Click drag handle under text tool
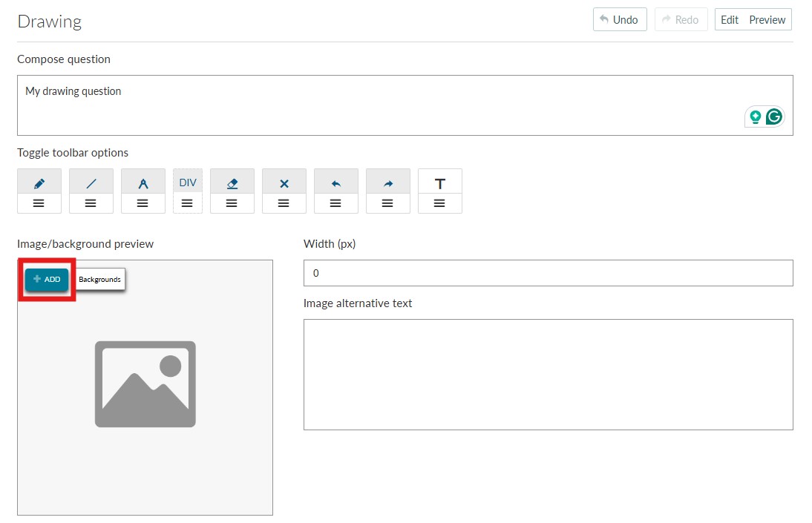Viewport: 812px width, 523px height. tap(440, 203)
